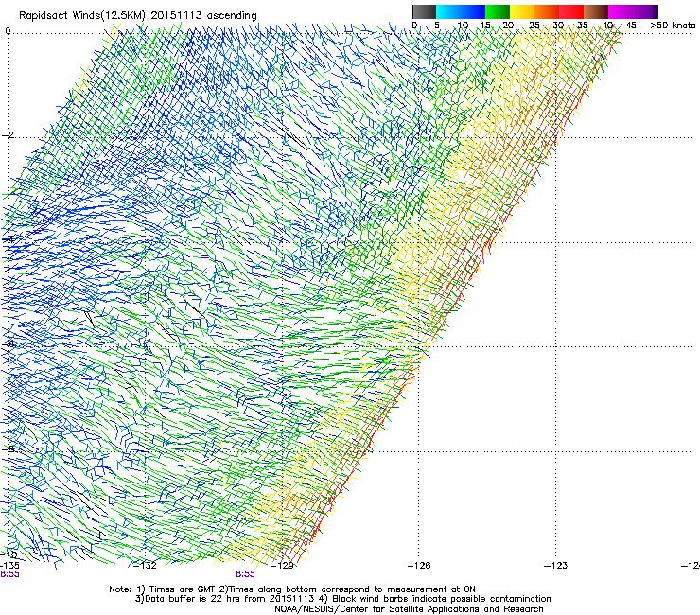Click longitude axis label '-126'
Image resolution: width=700 pixels, height=615 pixels.
pyautogui.click(x=419, y=565)
